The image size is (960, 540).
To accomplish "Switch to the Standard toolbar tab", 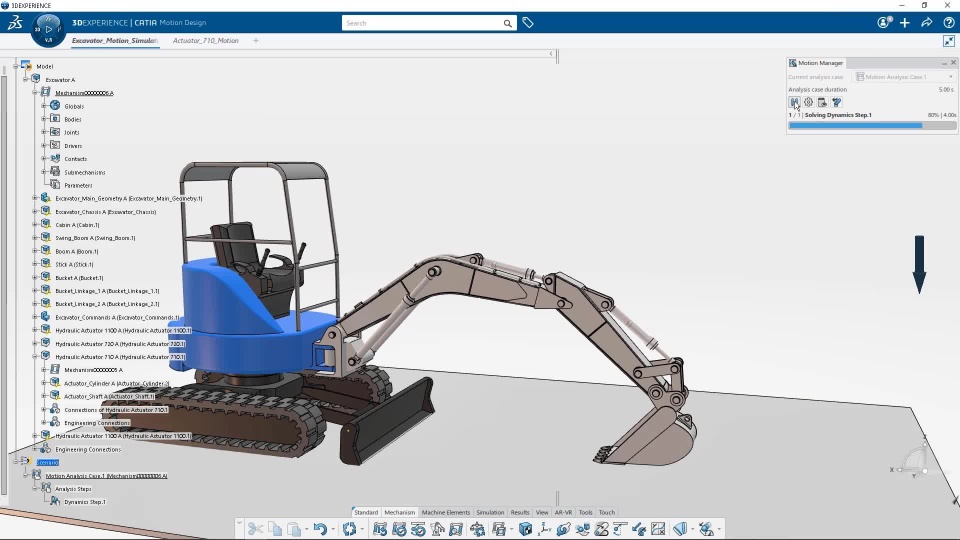I will [366, 512].
